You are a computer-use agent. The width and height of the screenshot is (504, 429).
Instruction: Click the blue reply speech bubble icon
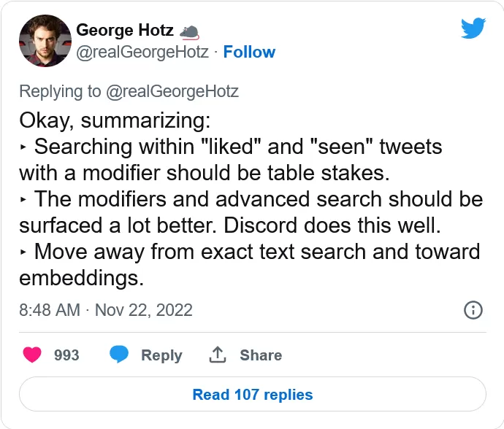(x=119, y=355)
